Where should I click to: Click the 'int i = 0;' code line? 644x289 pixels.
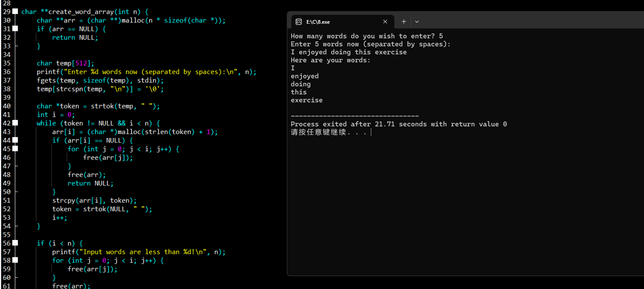[x=56, y=115]
